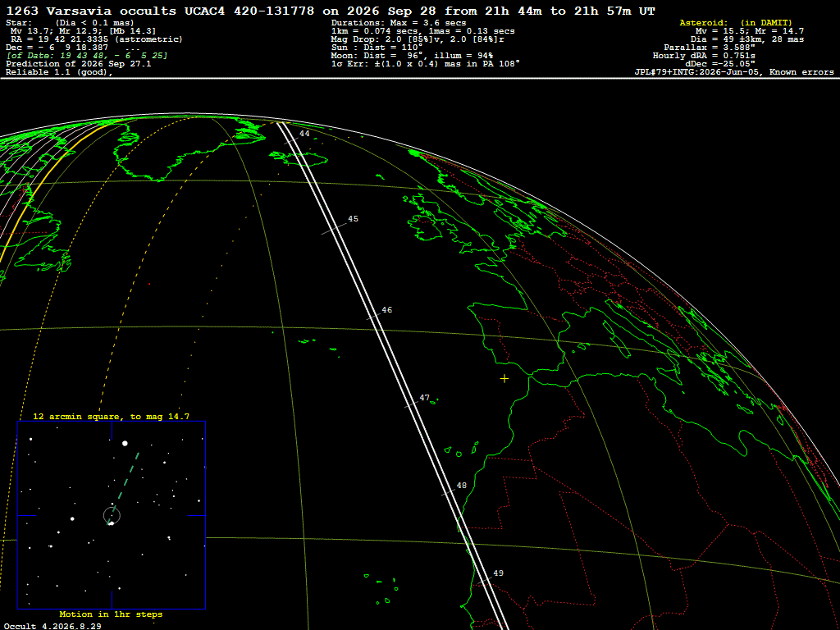Viewport: 840px width, 630px height.
Task: Click the yellow plus marker near Gibraltar
Action: click(504, 379)
